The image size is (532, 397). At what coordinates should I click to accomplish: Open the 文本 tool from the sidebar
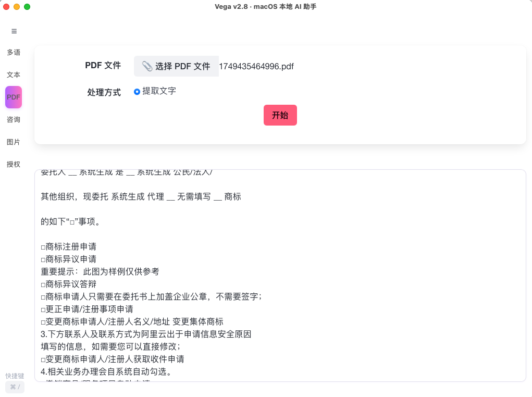pos(13,75)
